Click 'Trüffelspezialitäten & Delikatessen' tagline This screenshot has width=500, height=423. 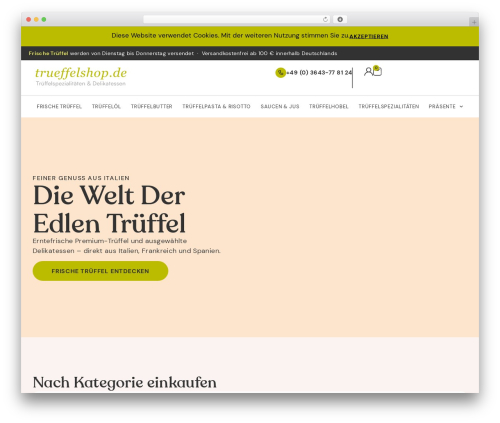81,84
